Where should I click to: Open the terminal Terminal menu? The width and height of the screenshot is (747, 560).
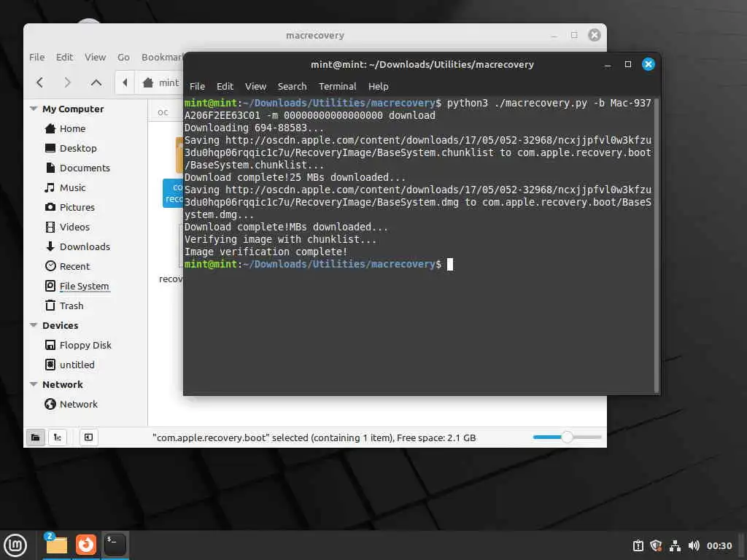337,86
